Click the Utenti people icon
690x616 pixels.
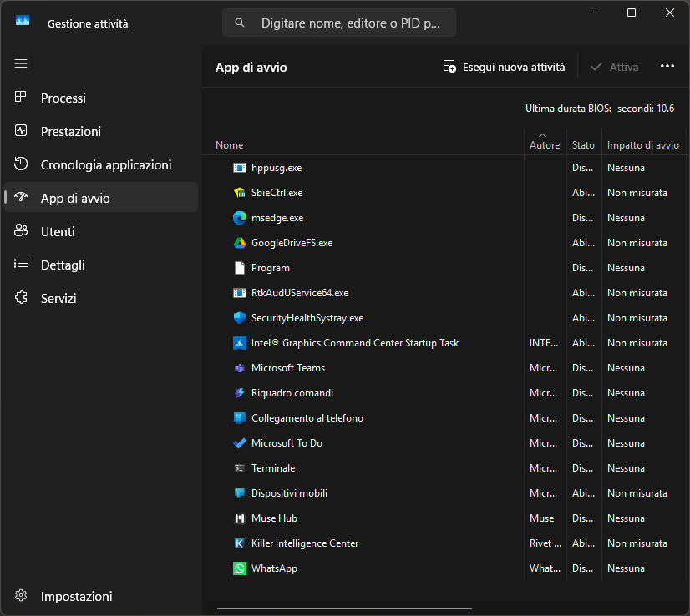click(x=21, y=230)
